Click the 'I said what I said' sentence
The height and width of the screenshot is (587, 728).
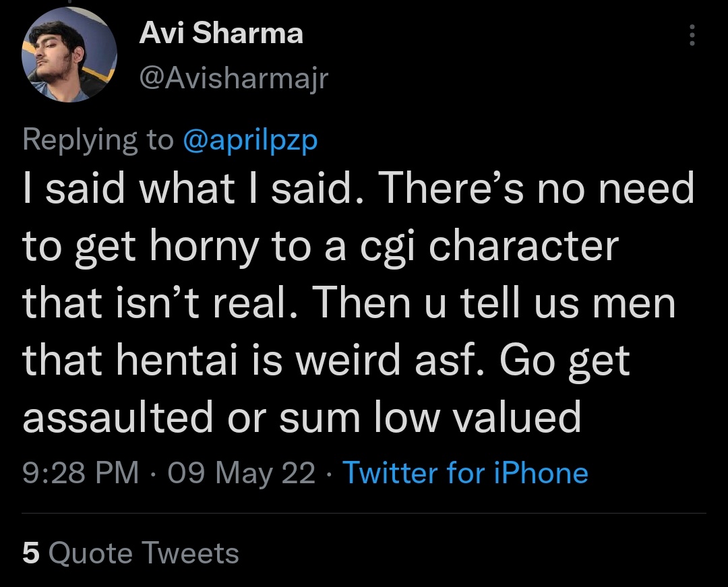[x=187, y=188]
